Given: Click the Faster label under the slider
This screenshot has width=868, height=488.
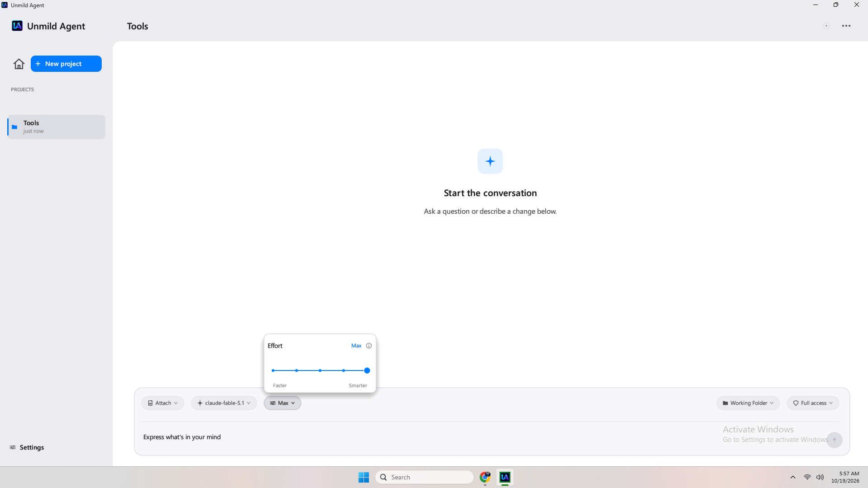Looking at the screenshot, I should (279, 385).
